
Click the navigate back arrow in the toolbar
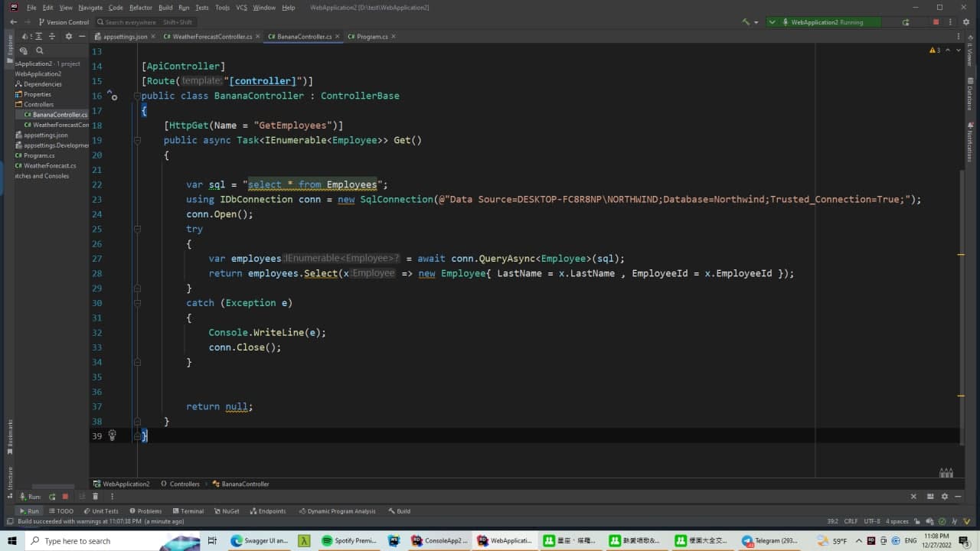(x=14, y=22)
